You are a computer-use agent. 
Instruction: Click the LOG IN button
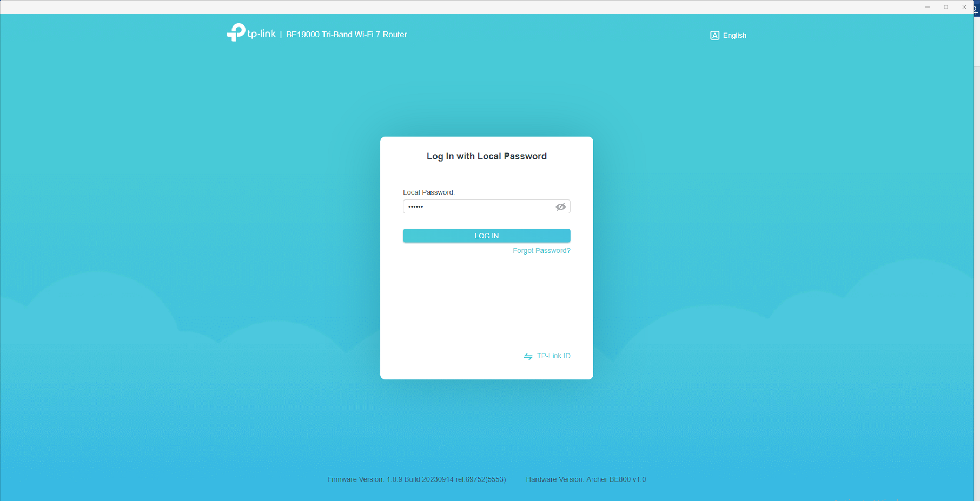486,236
